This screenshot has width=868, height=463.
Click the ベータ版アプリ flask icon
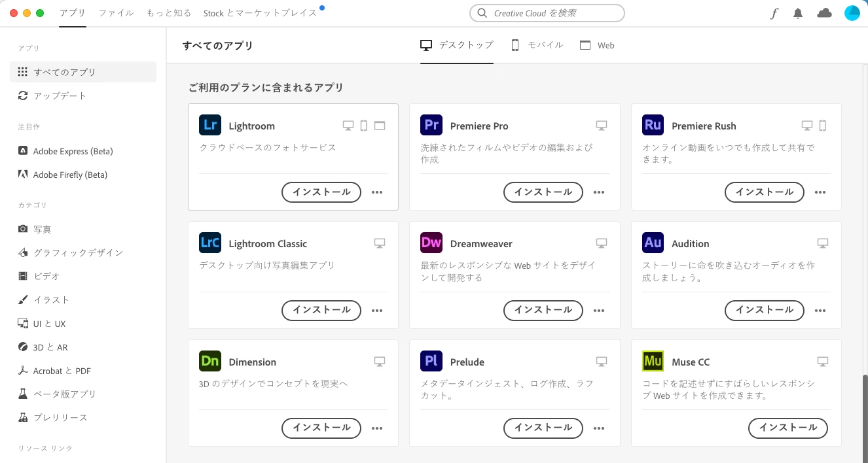(x=23, y=394)
